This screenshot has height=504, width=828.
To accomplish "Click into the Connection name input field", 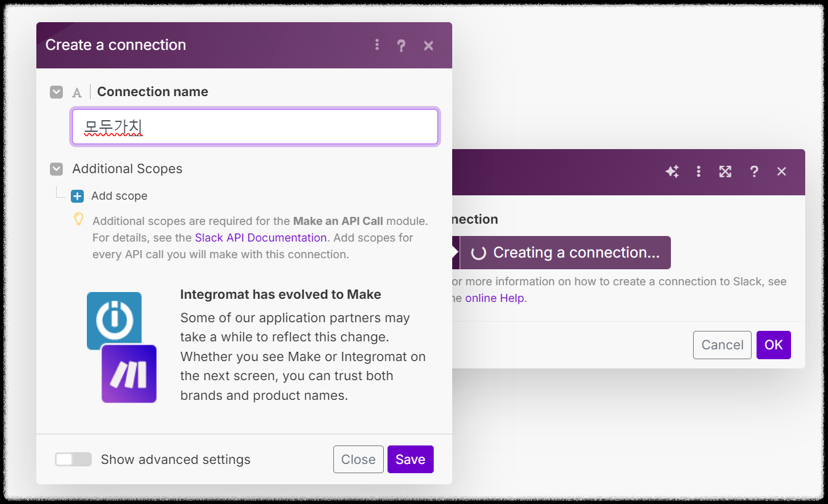I will 255,127.
